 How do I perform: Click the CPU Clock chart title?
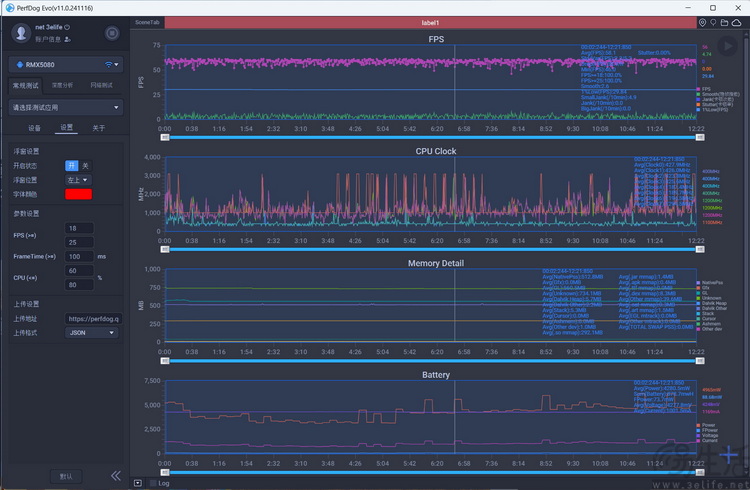tap(436, 151)
